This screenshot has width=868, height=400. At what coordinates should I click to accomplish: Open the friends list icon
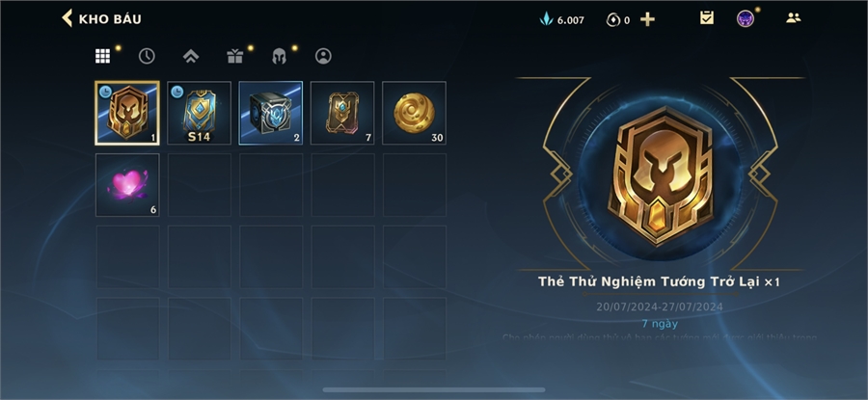794,17
